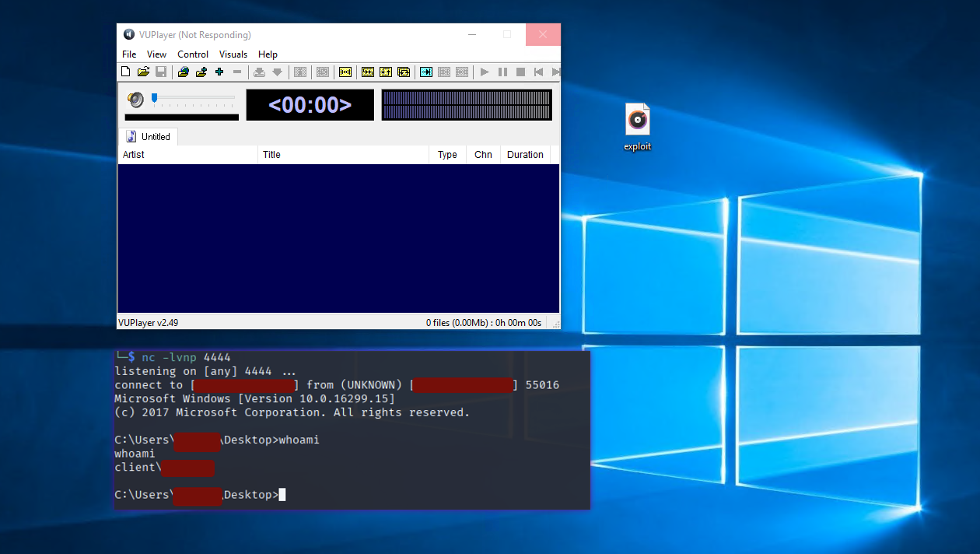The height and width of the screenshot is (554, 980).
Task: Open the Help menu
Action: [x=268, y=54]
